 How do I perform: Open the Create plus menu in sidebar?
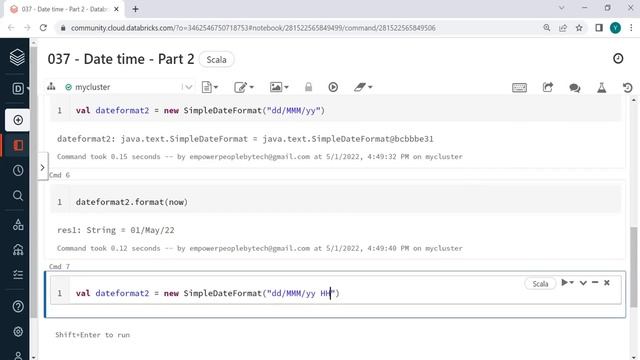point(18,120)
